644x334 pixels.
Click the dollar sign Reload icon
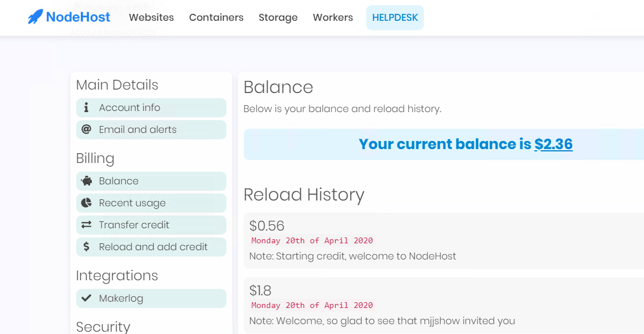coord(87,247)
